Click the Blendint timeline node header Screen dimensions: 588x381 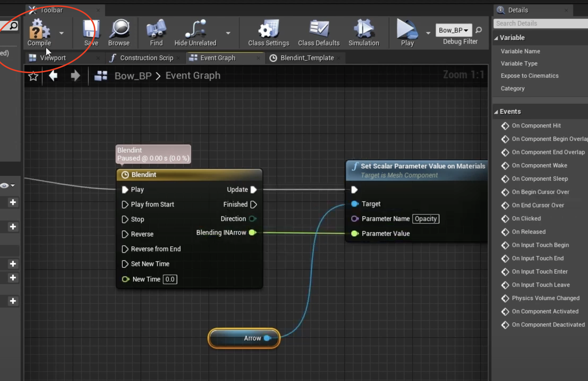pyautogui.click(x=189, y=175)
